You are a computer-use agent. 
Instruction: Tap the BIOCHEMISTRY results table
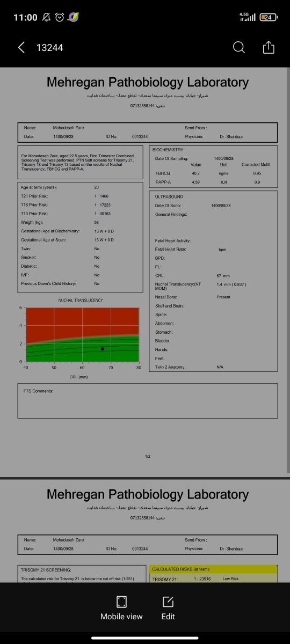click(x=213, y=166)
